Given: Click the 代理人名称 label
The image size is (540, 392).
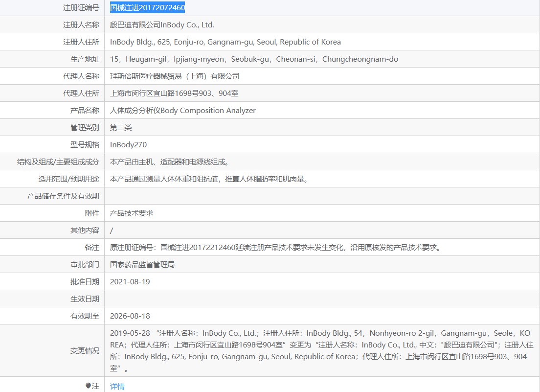Looking at the screenshot, I should (x=81, y=76).
